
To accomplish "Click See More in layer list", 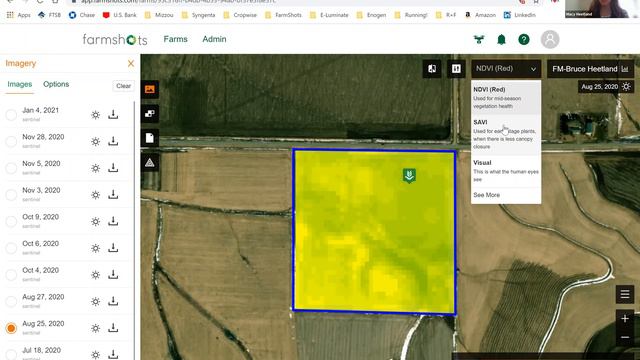I will click(x=487, y=195).
